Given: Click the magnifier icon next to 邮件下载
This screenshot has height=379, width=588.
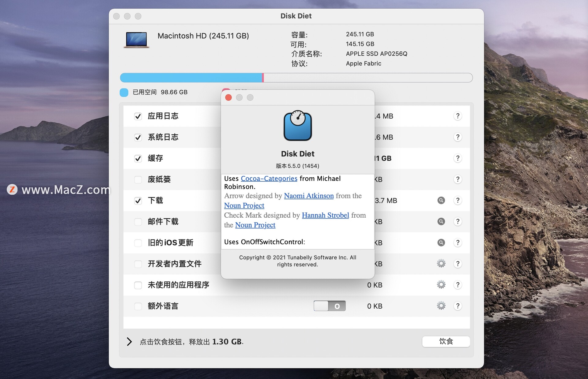Looking at the screenshot, I should pos(441,221).
